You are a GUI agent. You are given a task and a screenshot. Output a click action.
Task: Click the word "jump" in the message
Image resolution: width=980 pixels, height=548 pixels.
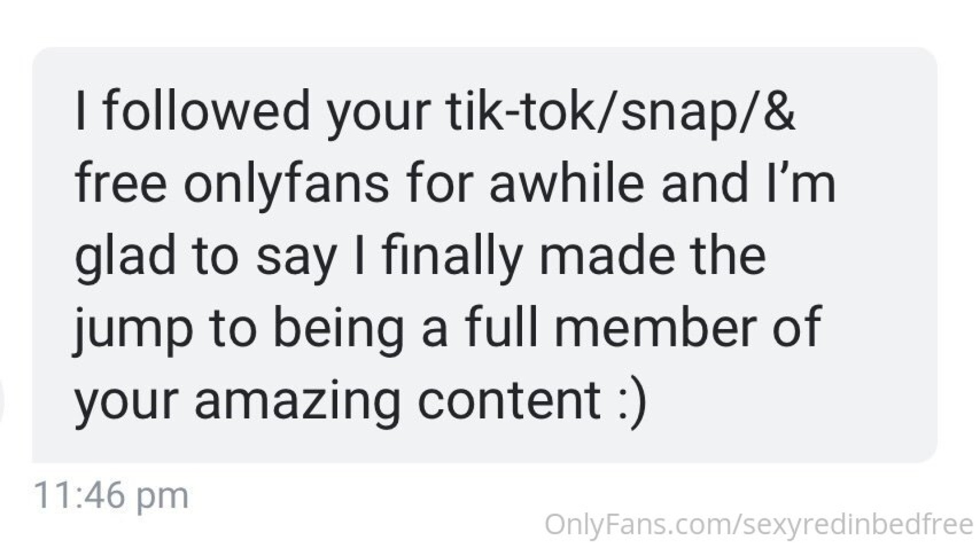(134, 329)
